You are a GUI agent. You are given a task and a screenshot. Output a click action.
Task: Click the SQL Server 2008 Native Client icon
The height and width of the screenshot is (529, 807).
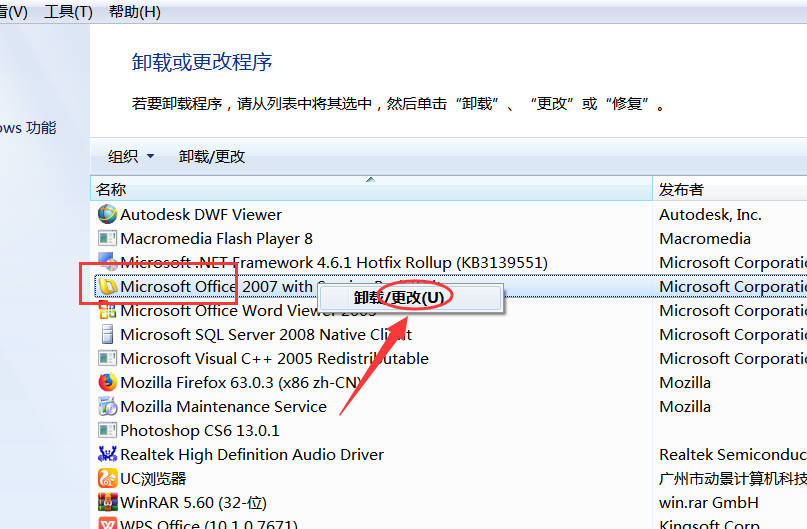107,334
